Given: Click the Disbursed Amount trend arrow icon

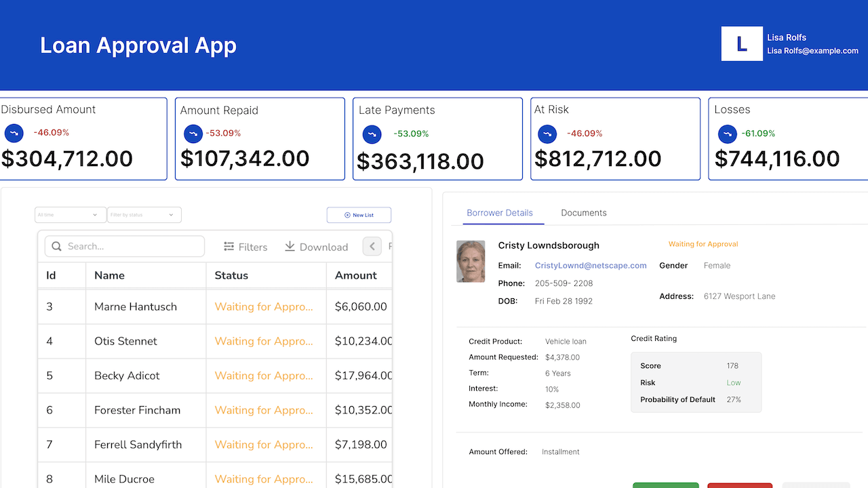Looking at the screenshot, I should coord(14,133).
